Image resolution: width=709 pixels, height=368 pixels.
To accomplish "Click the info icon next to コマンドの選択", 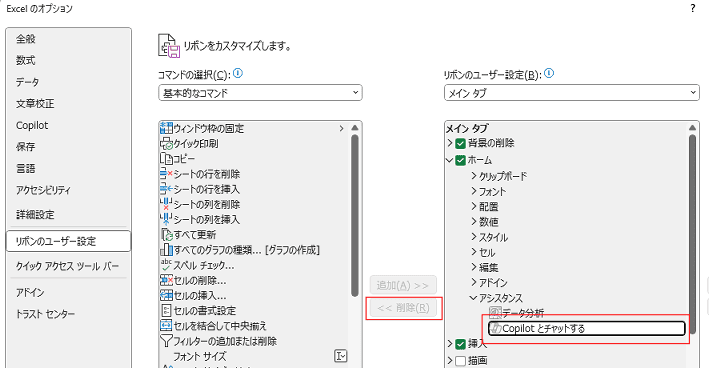I will coord(238,73).
